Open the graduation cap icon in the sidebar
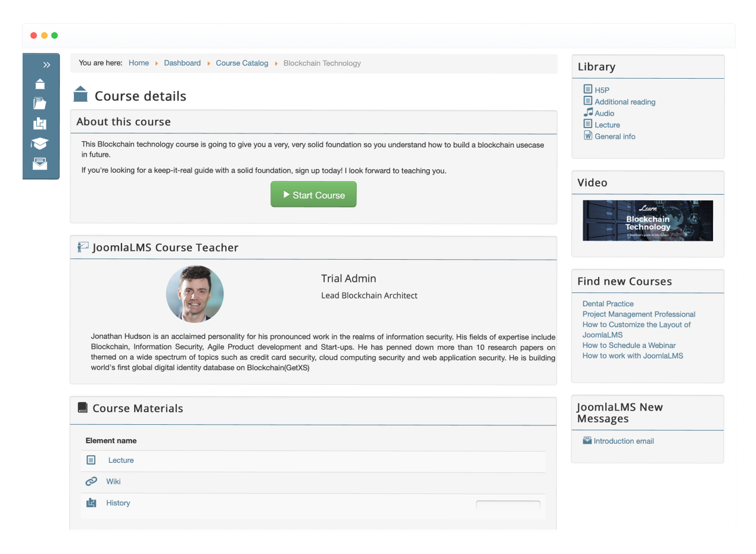This screenshot has height=554, width=756. point(40,144)
